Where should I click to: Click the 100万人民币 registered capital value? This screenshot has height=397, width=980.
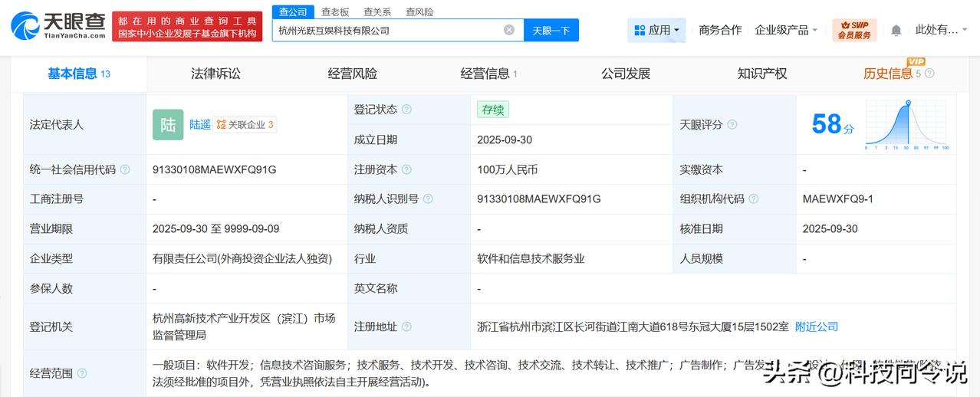tap(508, 169)
